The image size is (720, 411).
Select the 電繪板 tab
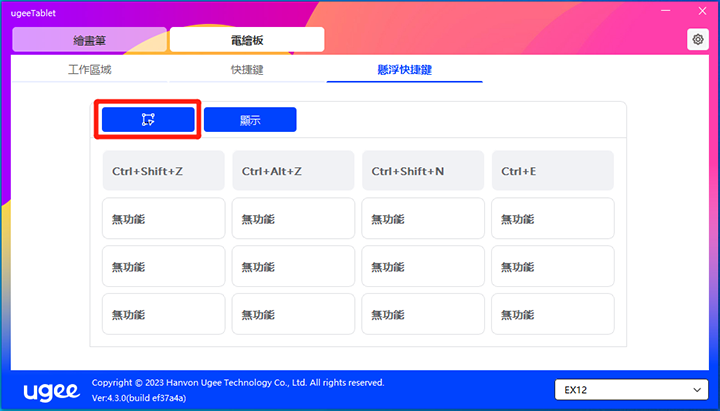pos(247,40)
